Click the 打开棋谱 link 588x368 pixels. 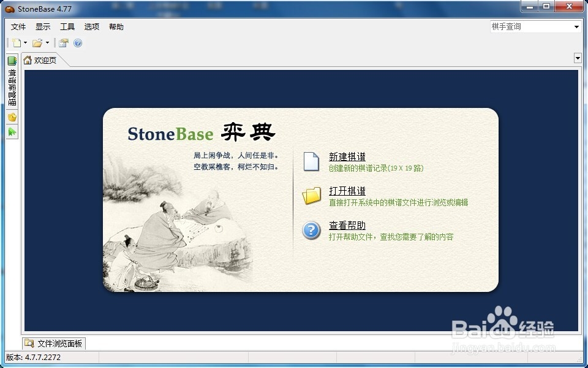pos(347,191)
